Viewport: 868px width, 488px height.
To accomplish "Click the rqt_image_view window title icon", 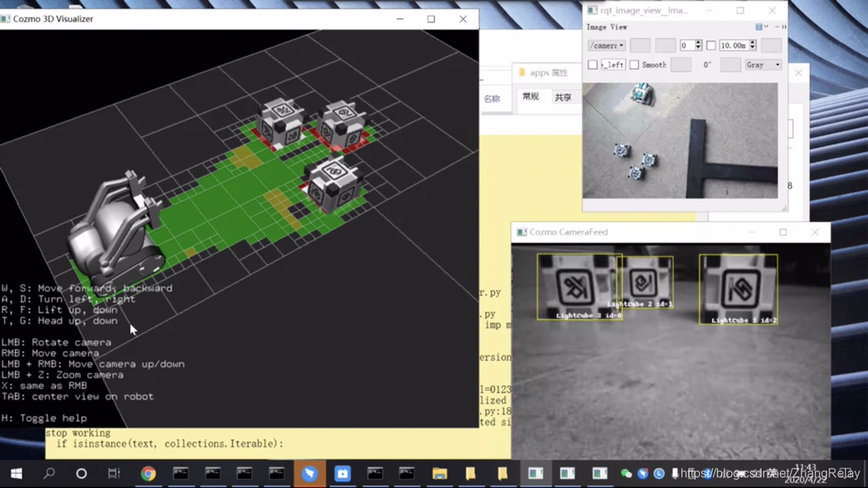I will tap(592, 11).
